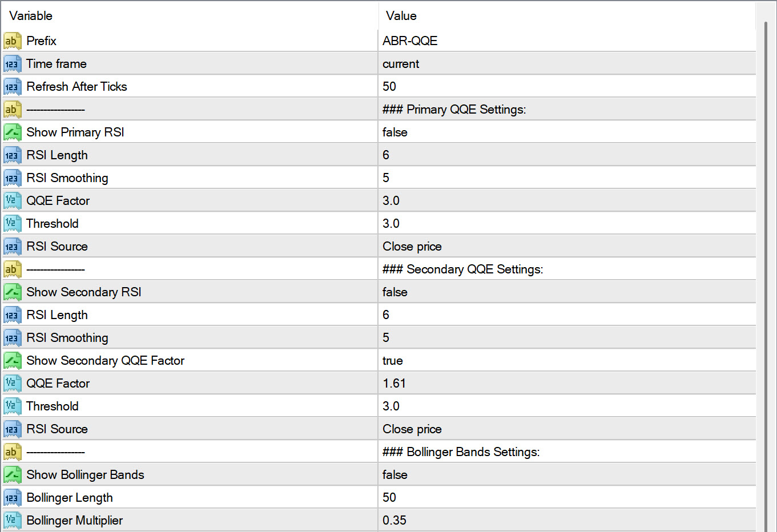Viewport: 777px width, 532px height.
Task: Click the double-type icon beside Bollinger Multiplier
Action: pyautogui.click(x=12, y=520)
